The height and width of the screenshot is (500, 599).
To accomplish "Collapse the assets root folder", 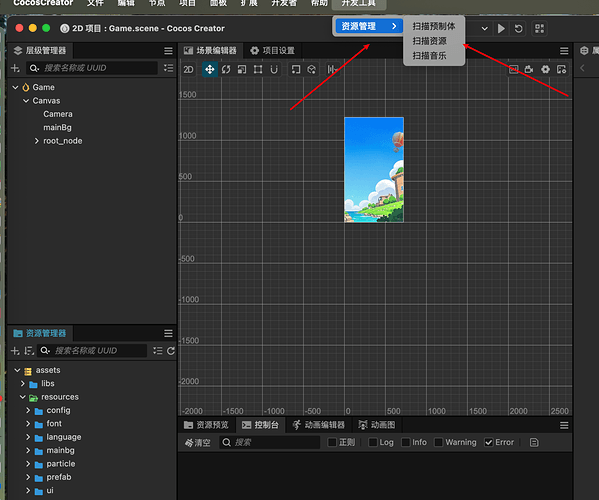I will [x=17, y=370].
